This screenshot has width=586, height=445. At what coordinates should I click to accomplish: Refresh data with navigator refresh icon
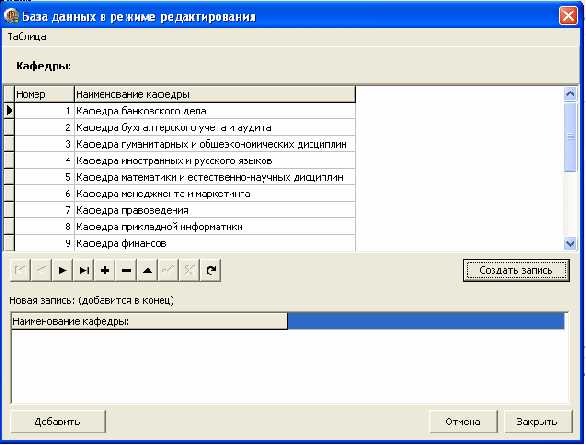click(x=211, y=270)
